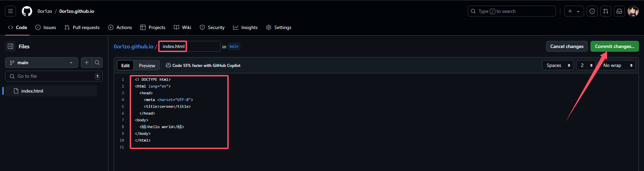This screenshot has width=644, height=171.
Task: Expand the main branch selector
Action: (42, 63)
